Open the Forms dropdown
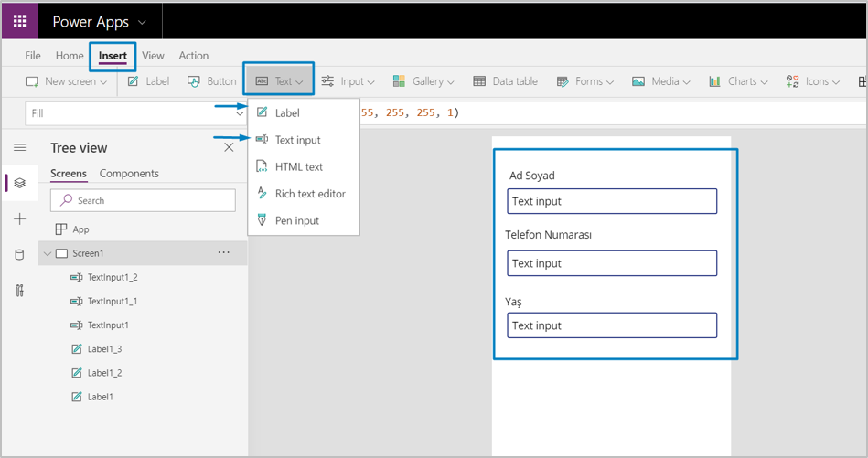This screenshot has height=458, width=868. click(585, 81)
